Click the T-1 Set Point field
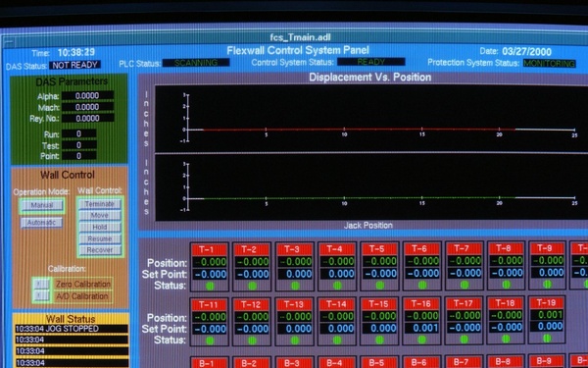The height and width of the screenshot is (368, 588). pyautogui.click(x=210, y=274)
